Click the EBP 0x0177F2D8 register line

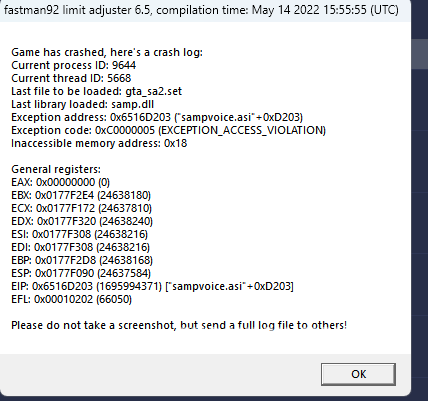(x=82, y=260)
